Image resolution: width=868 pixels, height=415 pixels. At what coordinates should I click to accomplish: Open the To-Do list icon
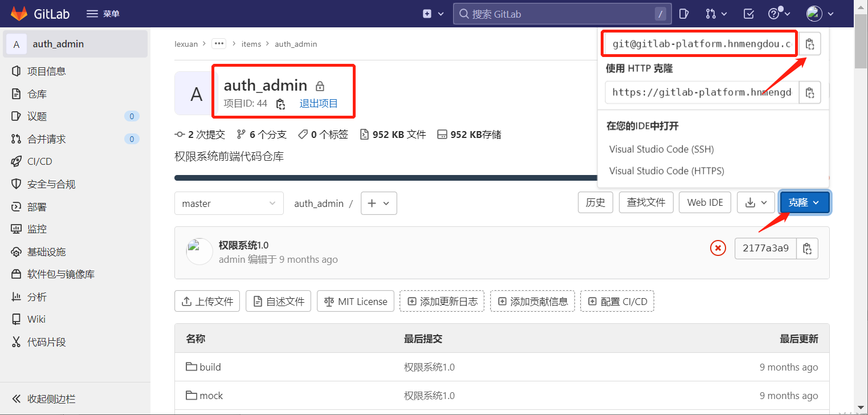[749, 14]
